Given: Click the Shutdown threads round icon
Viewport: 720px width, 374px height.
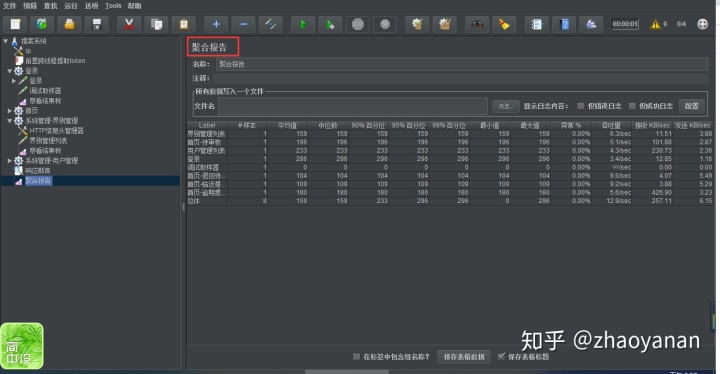Looking at the screenshot, I should 385,24.
